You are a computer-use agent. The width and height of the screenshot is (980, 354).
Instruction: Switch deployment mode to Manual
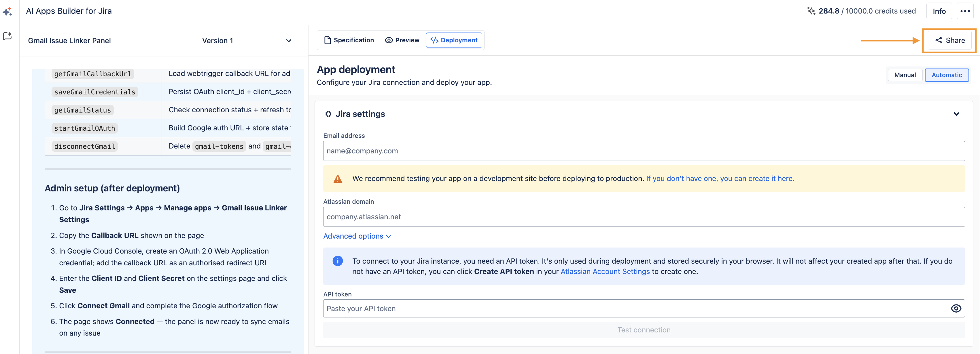coord(905,75)
